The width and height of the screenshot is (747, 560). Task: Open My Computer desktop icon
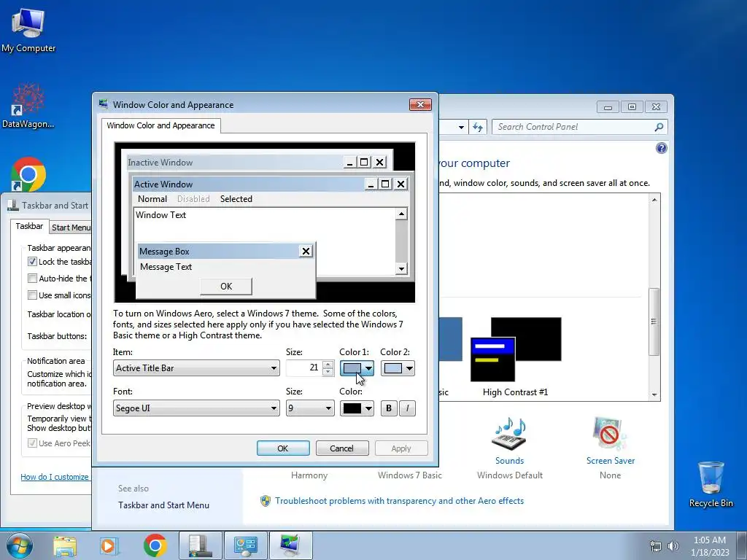[x=28, y=31]
